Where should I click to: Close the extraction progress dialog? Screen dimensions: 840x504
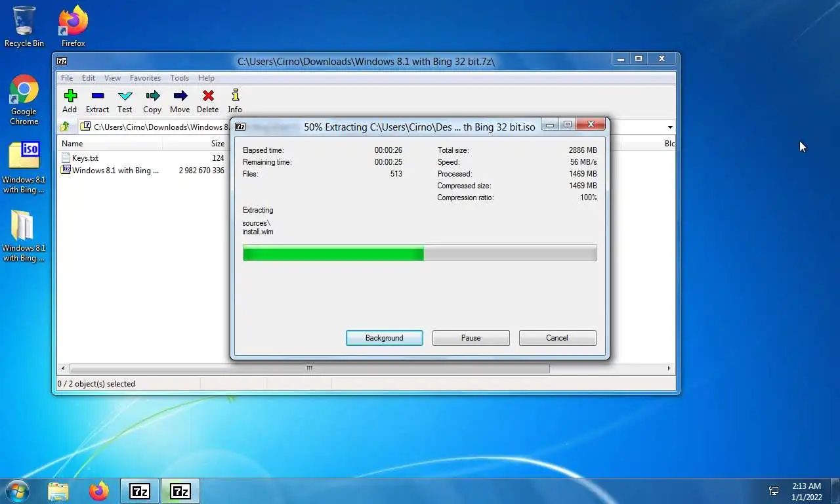[591, 125]
